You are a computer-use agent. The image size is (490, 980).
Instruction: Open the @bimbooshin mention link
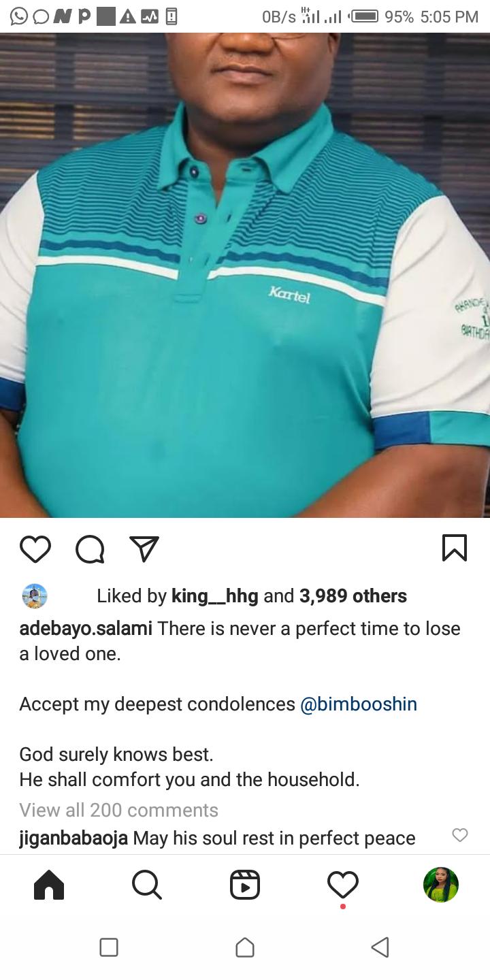(x=359, y=704)
